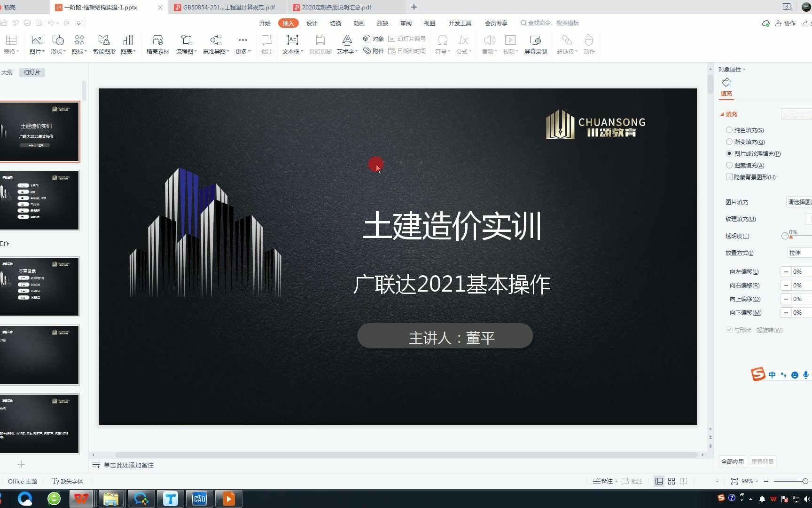Select the second slide thumbnail
812x508 pixels.
click(x=39, y=200)
